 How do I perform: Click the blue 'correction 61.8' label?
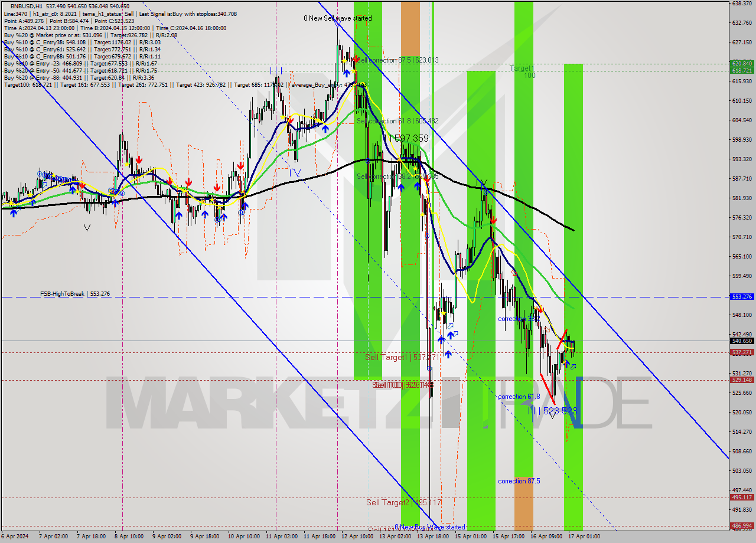519,397
